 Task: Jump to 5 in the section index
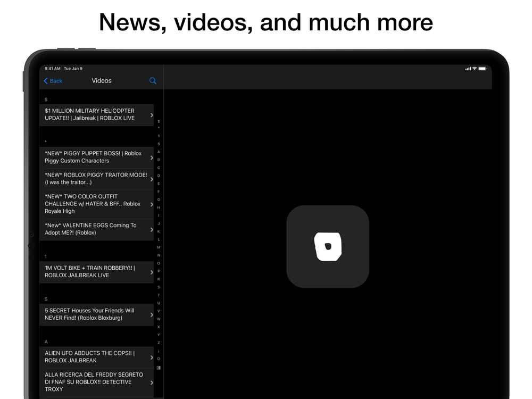point(159,144)
